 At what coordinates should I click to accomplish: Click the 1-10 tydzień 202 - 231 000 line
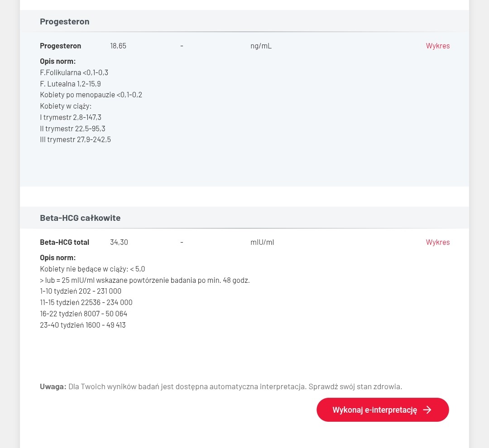[x=81, y=291]
